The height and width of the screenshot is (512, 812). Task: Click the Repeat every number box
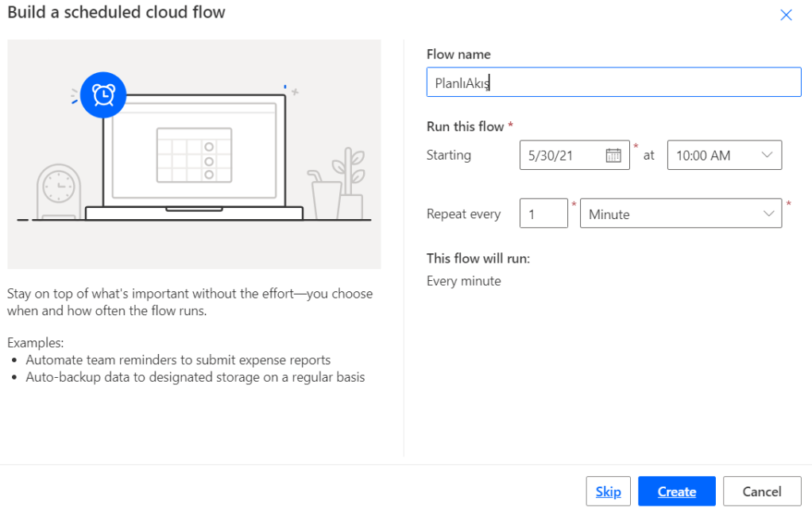tap(543, 214)
